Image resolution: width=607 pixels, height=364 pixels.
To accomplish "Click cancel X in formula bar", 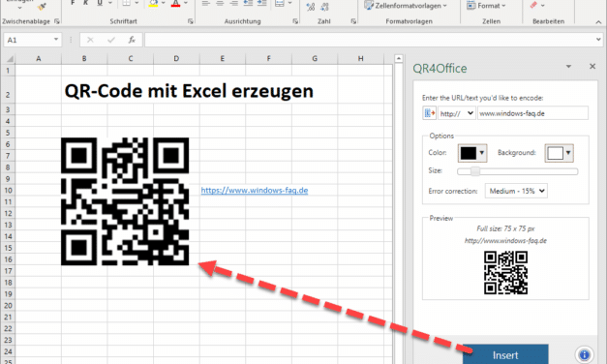I will click(90, 40).
